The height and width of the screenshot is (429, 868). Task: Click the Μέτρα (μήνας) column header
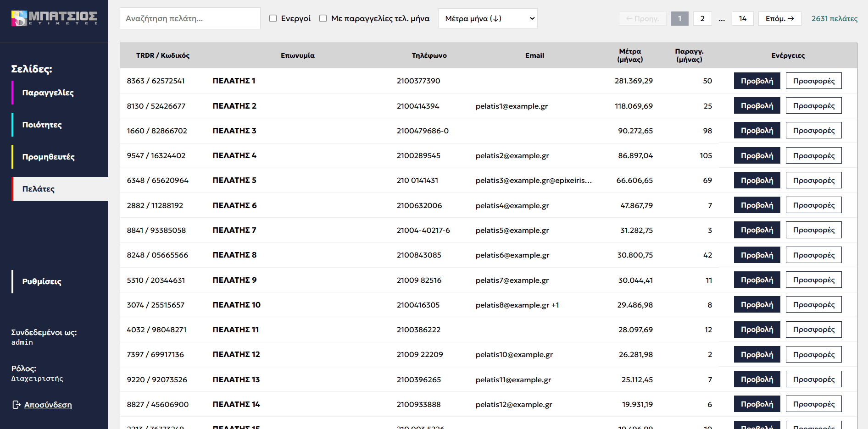[629, 55]
